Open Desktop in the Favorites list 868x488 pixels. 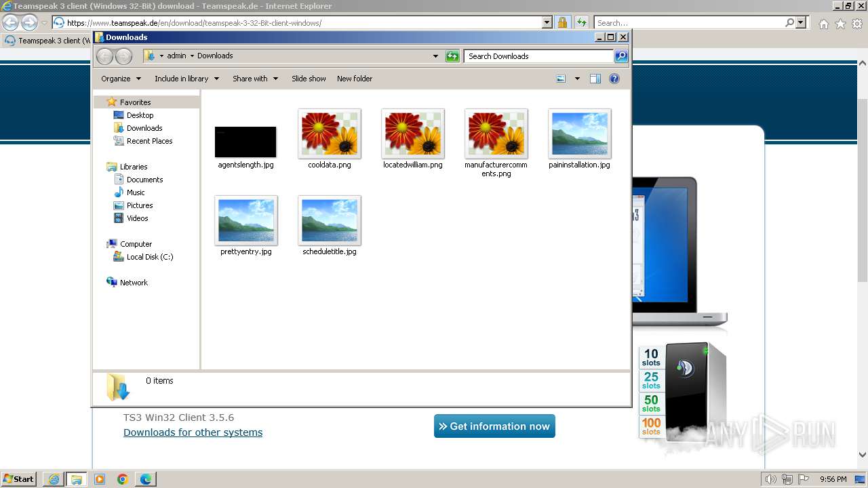tap(140, 115)
